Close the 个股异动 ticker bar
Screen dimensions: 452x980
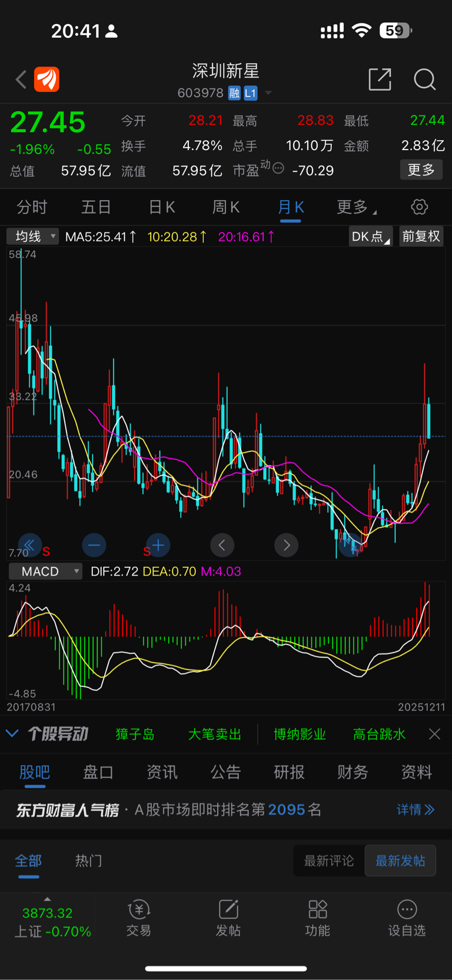pos(434,734)
